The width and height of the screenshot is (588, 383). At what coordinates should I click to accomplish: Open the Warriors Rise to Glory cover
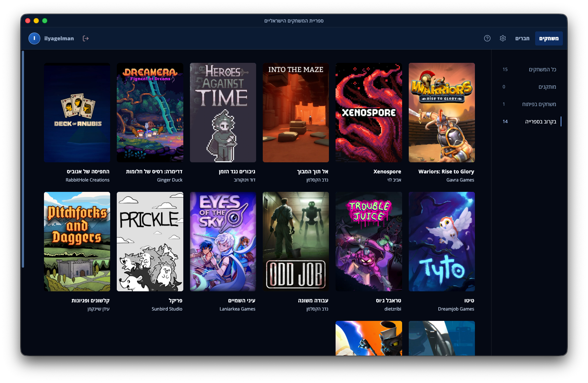click(442, 112)
